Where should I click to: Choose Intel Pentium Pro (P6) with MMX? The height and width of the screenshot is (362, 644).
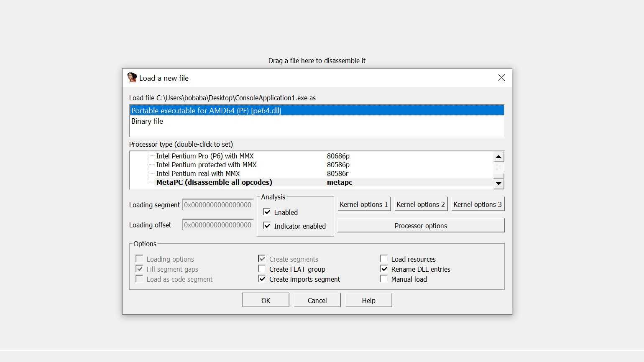point(204,156)
